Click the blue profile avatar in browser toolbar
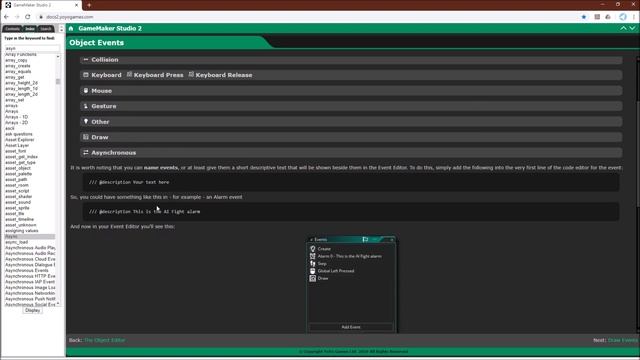Viewport: 640px width, 360px height. pos(622,17)
